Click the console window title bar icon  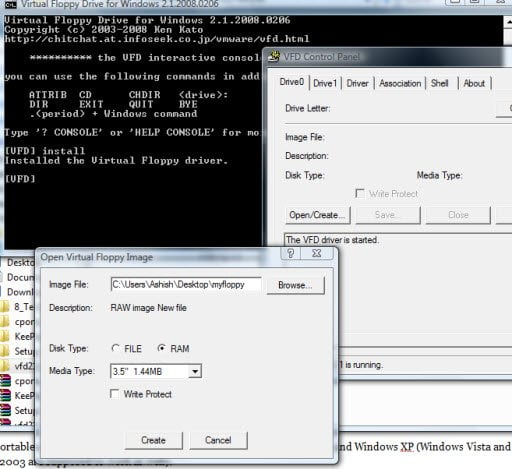(x=11, y=4)
